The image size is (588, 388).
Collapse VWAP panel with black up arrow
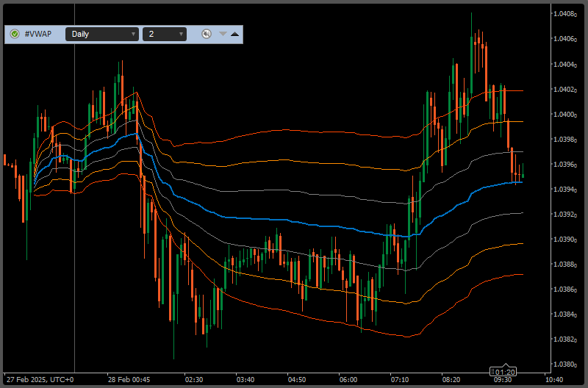pos(234,34)
